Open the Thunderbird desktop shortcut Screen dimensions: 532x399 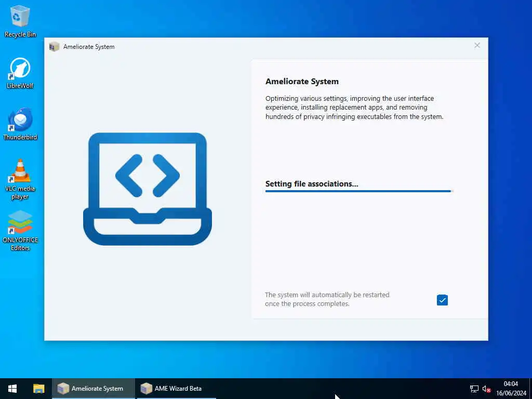20,124
